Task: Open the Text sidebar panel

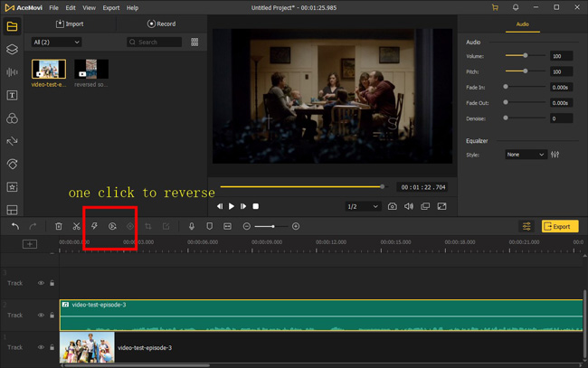Action: click(x=12, y=95)
